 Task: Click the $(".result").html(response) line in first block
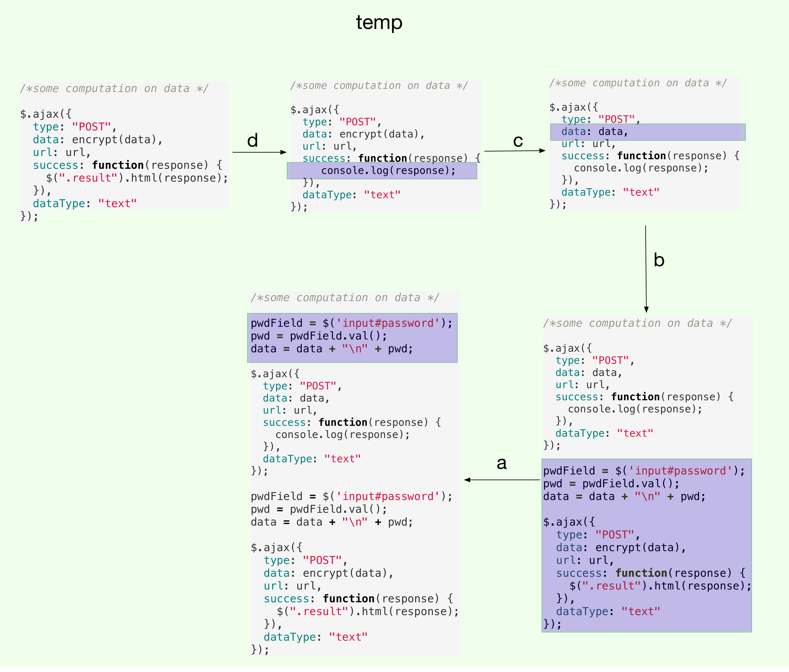137,178
